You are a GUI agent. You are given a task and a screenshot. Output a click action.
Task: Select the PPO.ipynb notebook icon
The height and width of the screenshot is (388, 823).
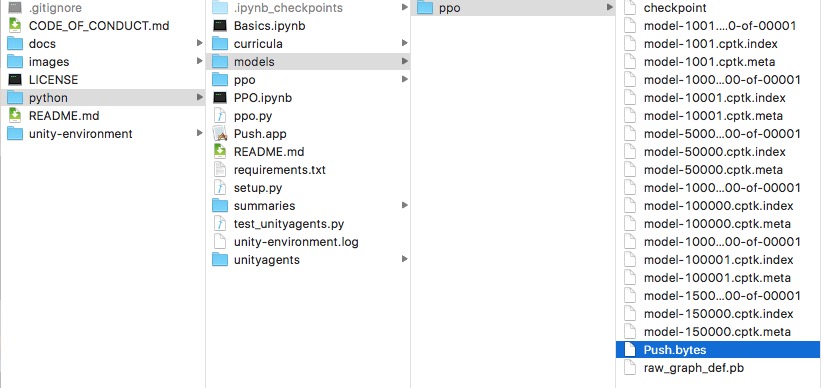(x=220, y=98)
